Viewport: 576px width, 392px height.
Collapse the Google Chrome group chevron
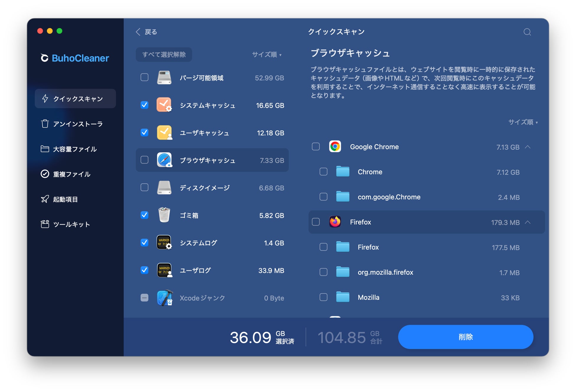[x=528, y=147]
